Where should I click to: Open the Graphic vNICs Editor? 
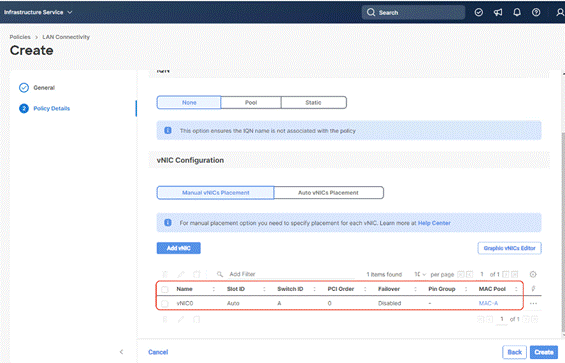pyautogui.click(x=510, y=248)
